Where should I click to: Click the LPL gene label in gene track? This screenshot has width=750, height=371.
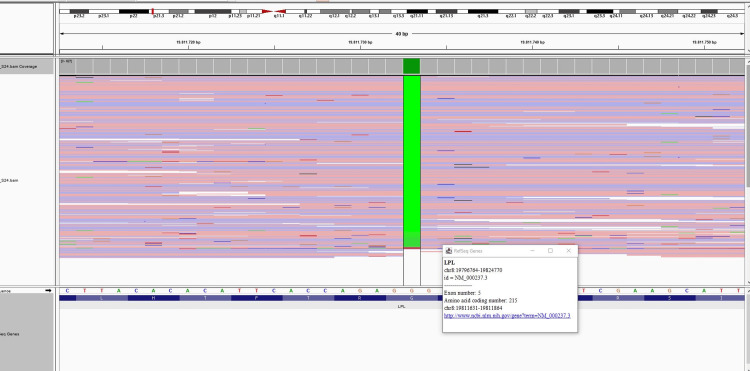(x=401, y=306)
